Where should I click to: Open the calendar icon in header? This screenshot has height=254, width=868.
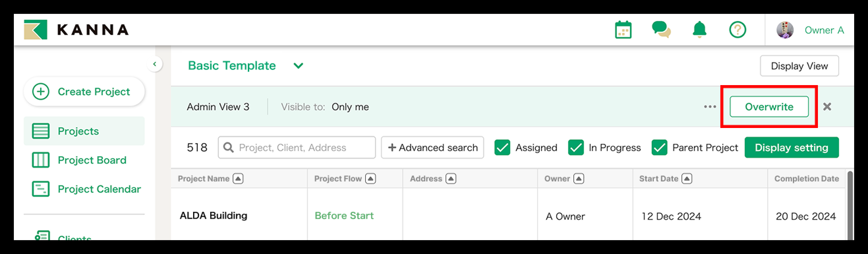[x=623, y=30]
